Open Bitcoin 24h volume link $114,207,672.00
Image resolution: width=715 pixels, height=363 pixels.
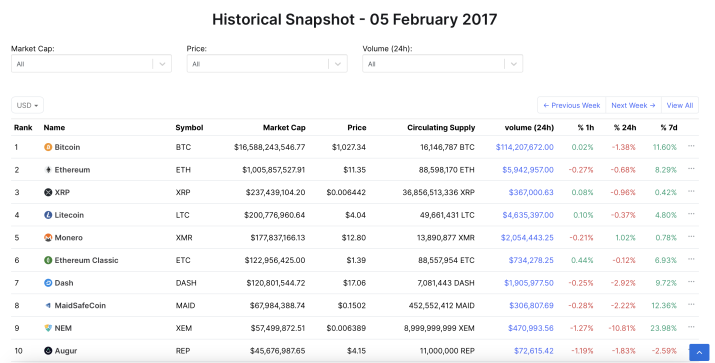click(524, 147)
